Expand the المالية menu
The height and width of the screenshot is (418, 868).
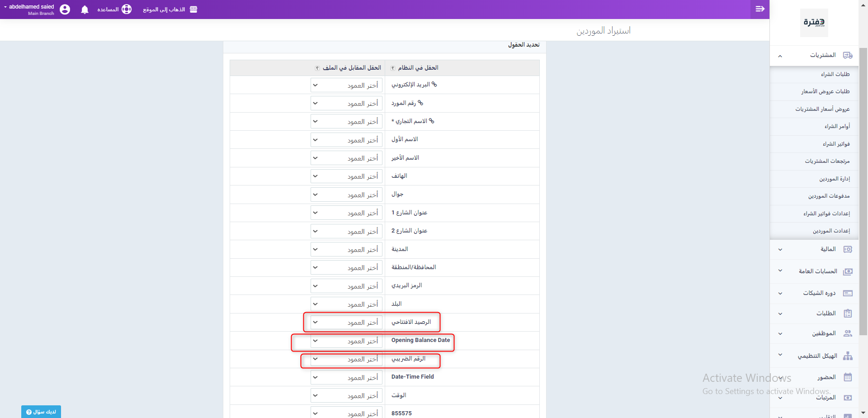point(780,250)
